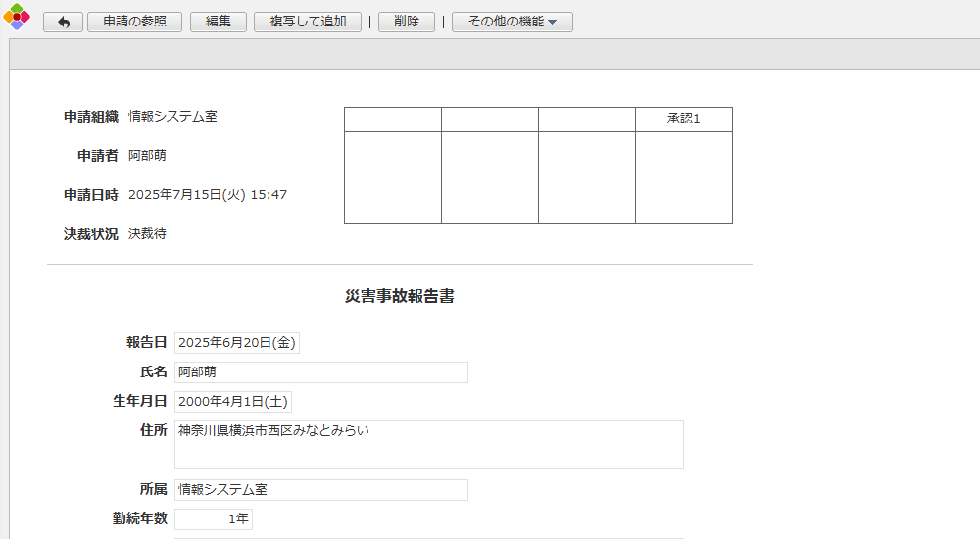Select the 所属 field in the form
Viewport: 980px width, 539px height.
click(x=320, y=490)
